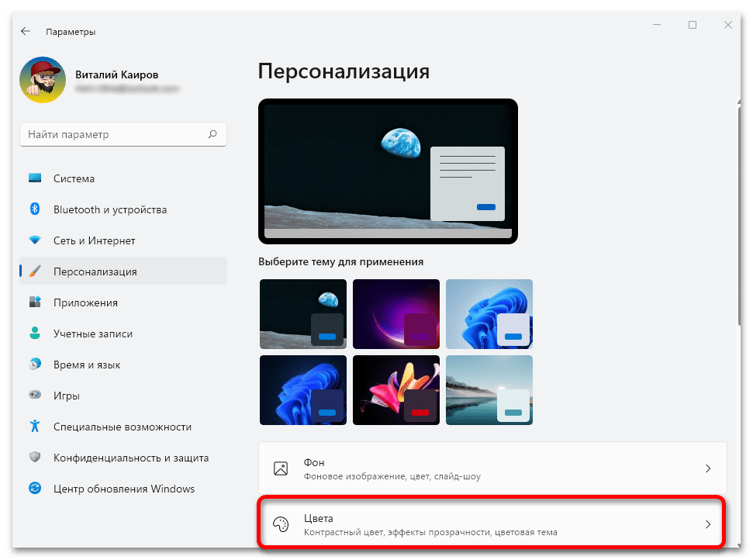Screen dimensions: 753x560
Task: Open Bluetooth и устройства settings
Action: tap(123, 209)
